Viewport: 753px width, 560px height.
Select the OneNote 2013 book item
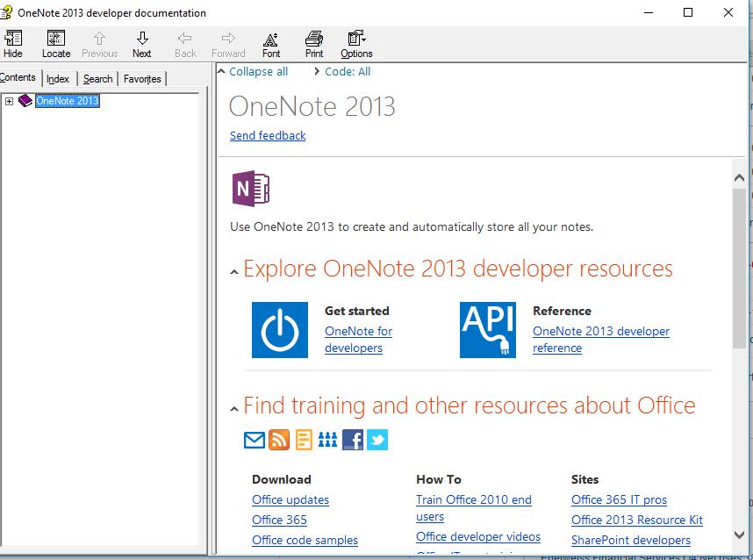[x=68, y=101]
